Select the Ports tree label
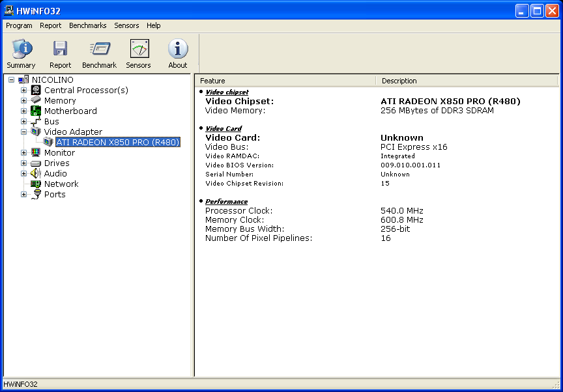This screenshot has width=563, height=392. [55, 194]
